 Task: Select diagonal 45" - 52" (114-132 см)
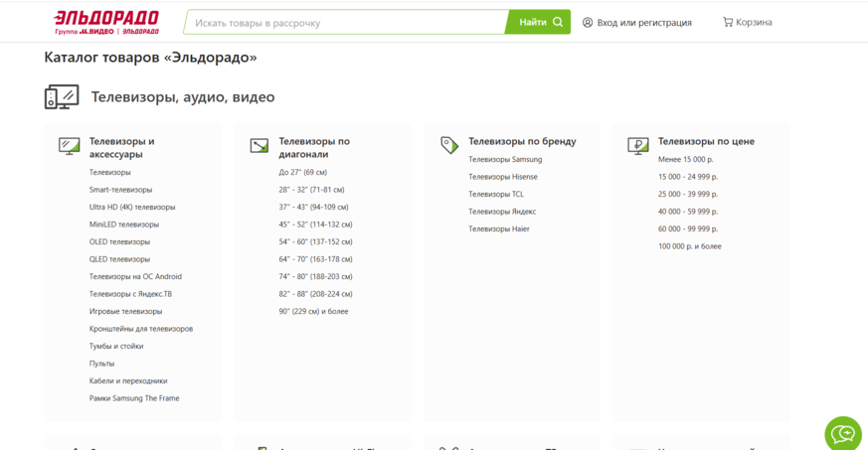point(315,225)
